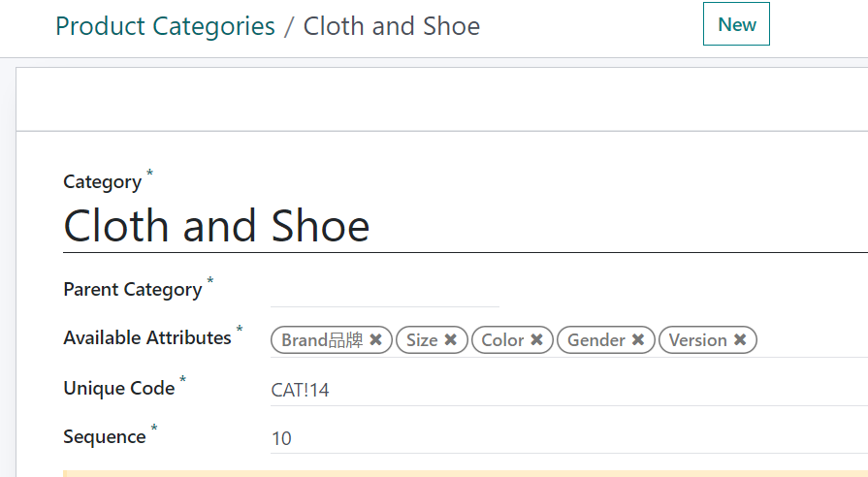Click the Size tag label
The image size is (868, 477).
tap(422, 340)
